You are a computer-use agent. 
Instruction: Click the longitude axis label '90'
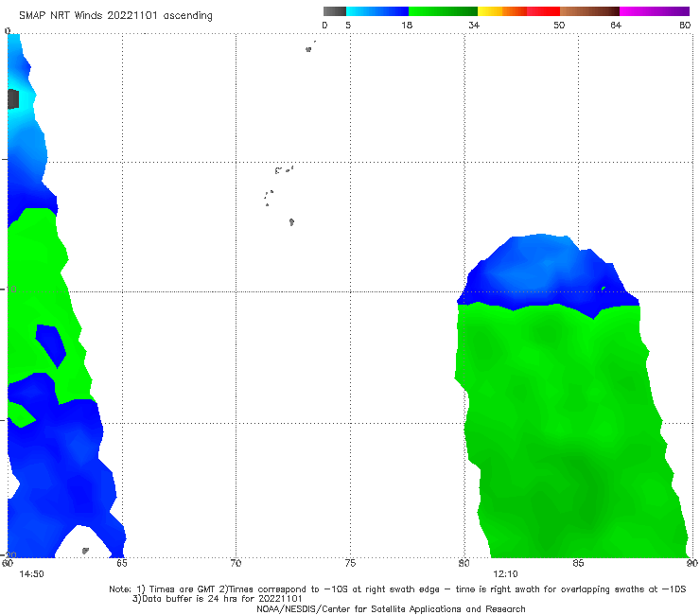[x=692, y=563]
